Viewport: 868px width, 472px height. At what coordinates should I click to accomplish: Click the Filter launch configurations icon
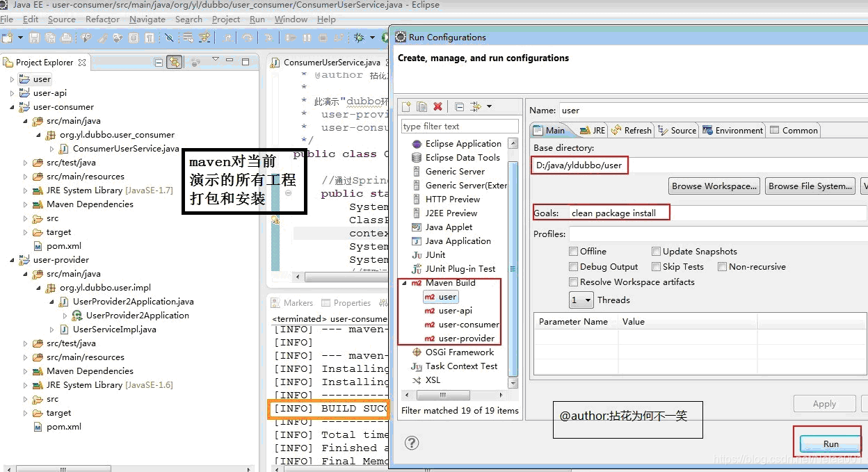click(476, 106)
